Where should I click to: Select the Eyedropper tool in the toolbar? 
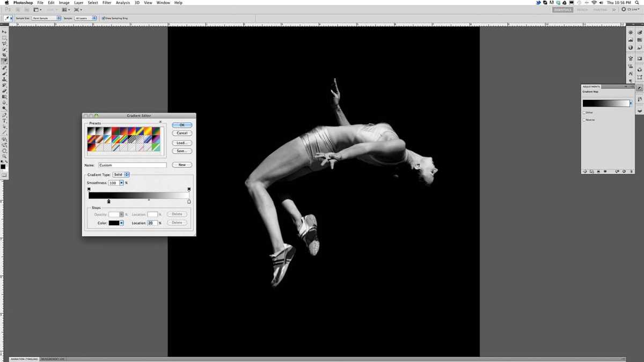[4, 61]
